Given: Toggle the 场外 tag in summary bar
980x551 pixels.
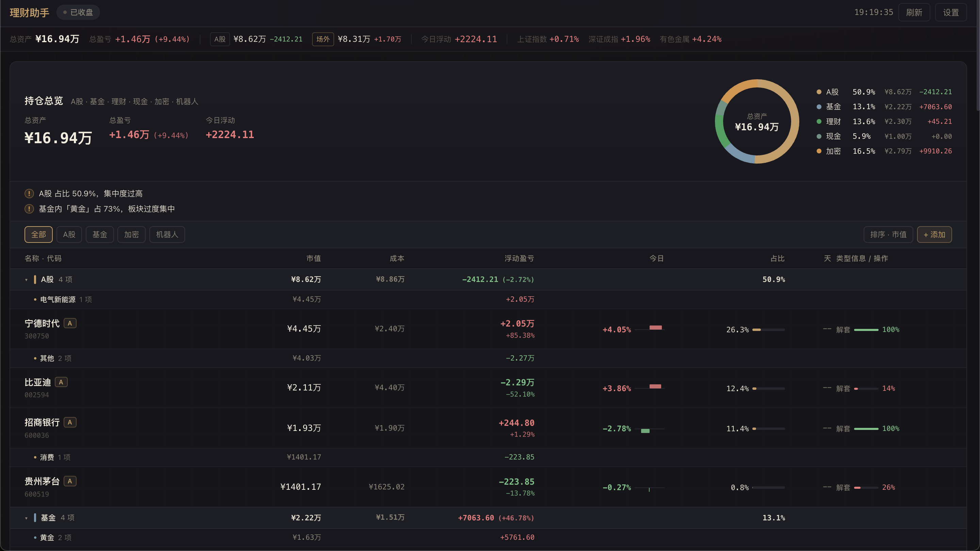Looking at the screenshot, I should tap(323, 39).
